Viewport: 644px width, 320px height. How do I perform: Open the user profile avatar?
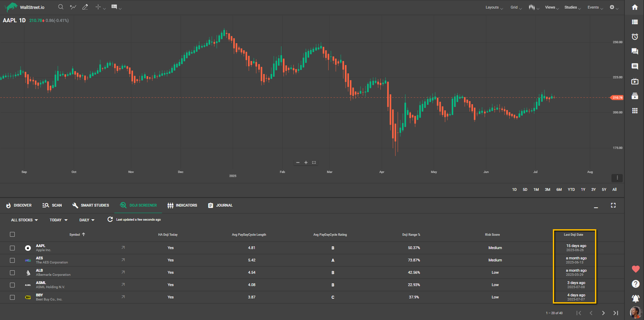[635, 312]
